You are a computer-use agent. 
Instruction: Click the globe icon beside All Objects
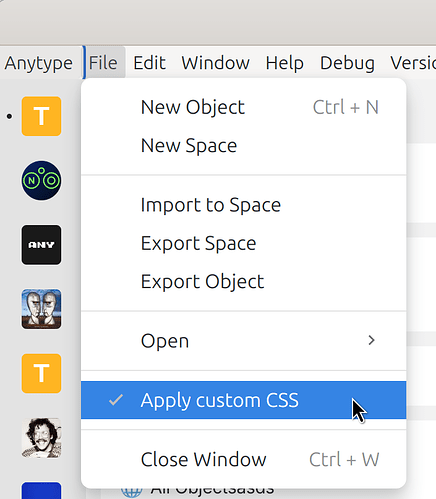tap(131, 492)
